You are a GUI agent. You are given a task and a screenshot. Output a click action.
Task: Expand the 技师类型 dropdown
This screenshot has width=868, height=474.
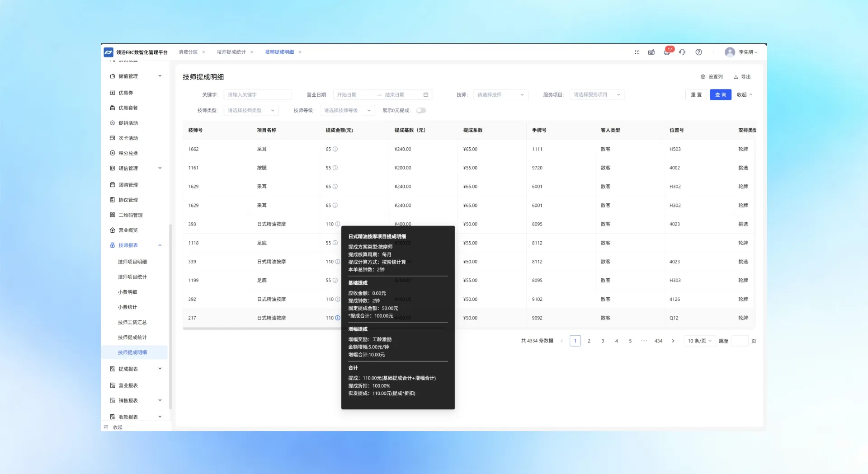pyautogui.click(x=251, y=111)
